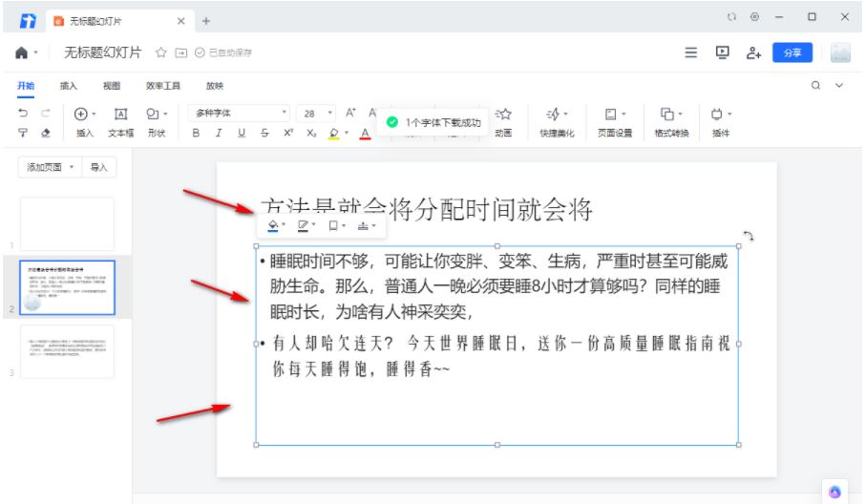Expand the 添加页面 dropdown arrow
This screenshot has width=866, height=504.
click(x=72, y=167)
